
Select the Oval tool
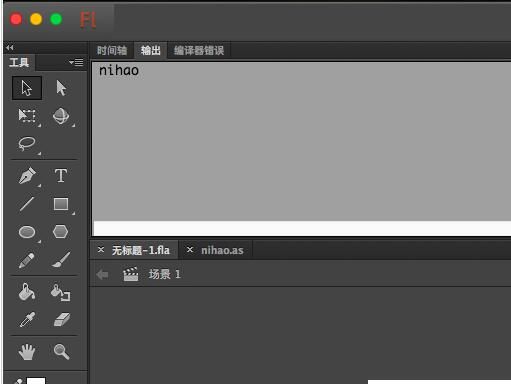coord(27,232)
